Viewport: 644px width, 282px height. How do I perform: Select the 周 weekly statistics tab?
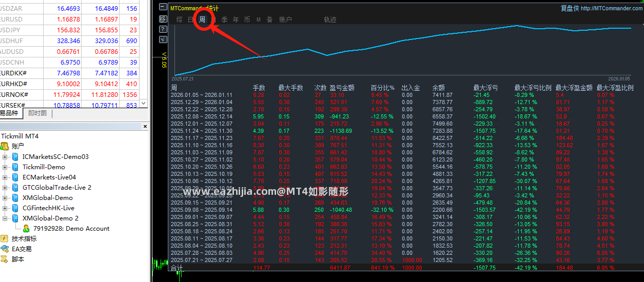pos(203,19)
